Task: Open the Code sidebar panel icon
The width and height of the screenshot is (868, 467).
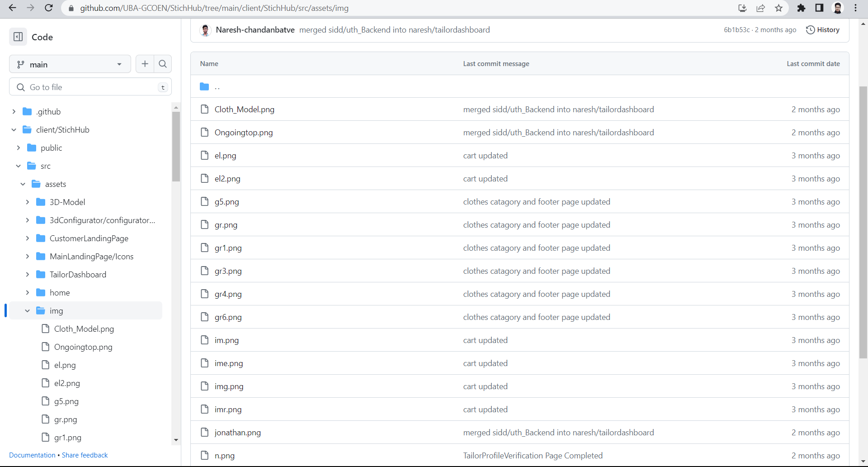Action: click(x=18, y=37)
